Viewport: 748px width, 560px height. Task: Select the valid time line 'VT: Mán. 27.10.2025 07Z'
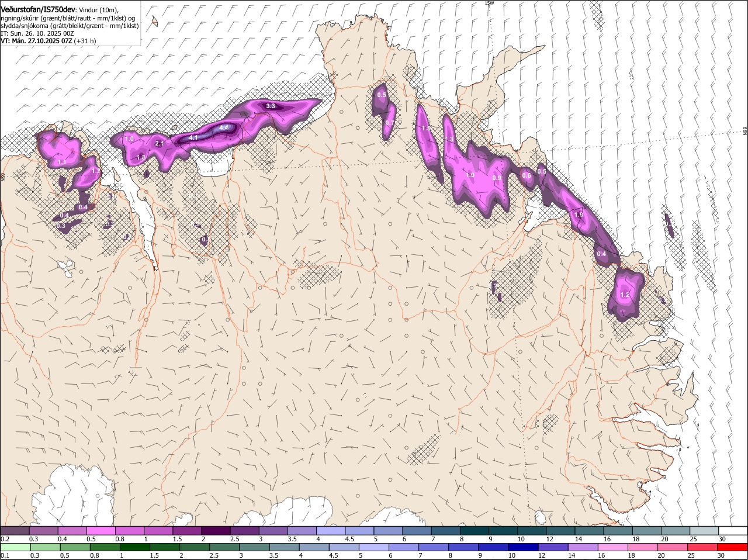(x=36, y=41)
